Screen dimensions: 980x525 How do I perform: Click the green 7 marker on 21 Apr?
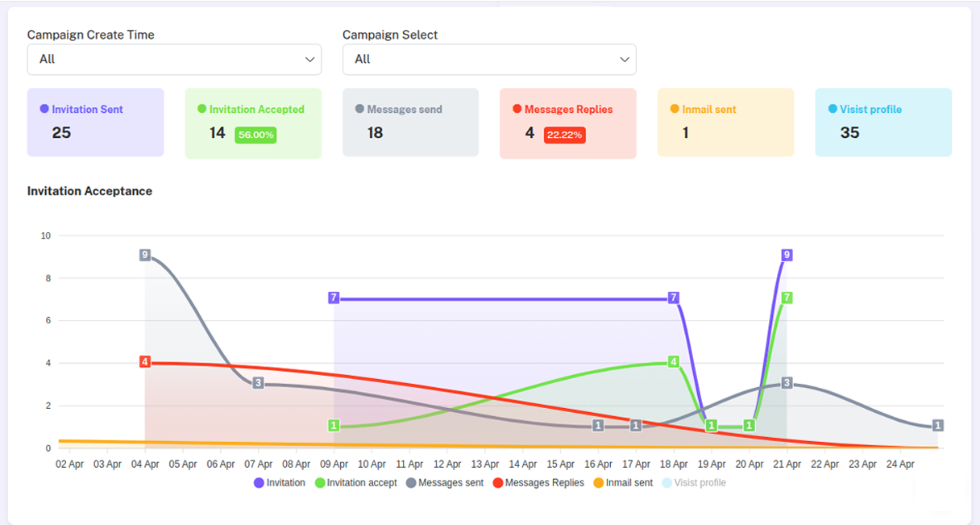coord(787,298)
